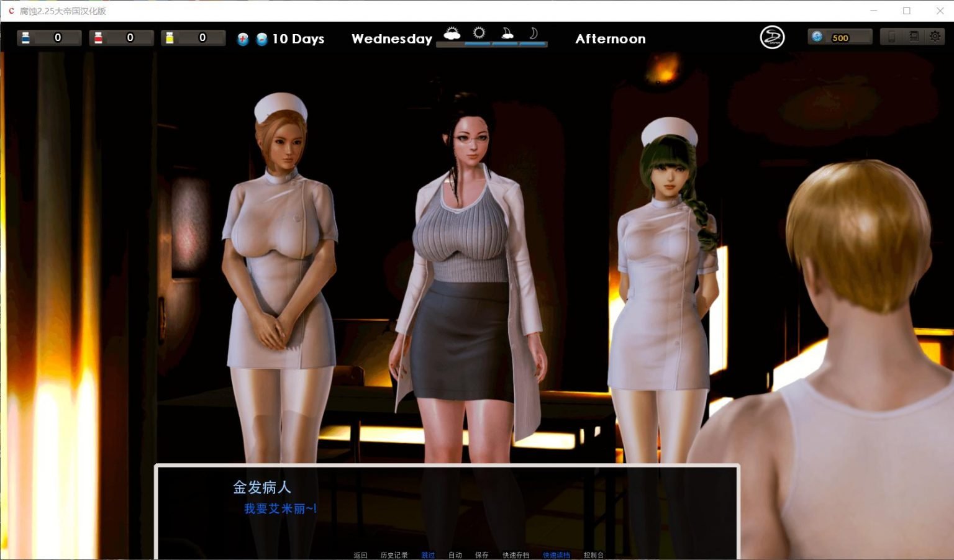Click 返回 to go back

point(360,554)
